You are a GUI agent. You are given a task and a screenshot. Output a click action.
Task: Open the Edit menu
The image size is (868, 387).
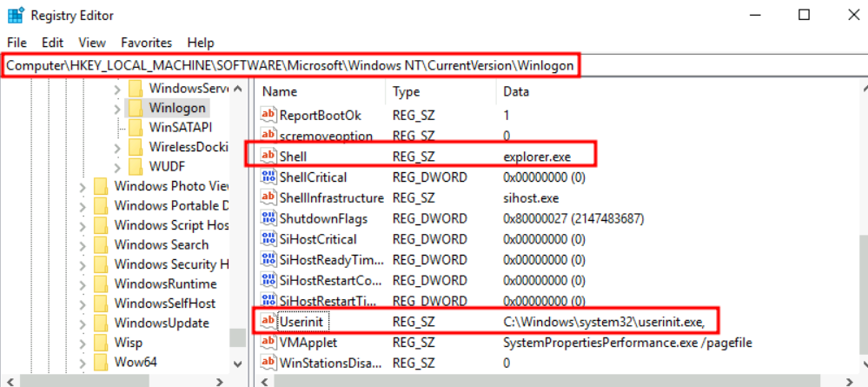(53, 43)
